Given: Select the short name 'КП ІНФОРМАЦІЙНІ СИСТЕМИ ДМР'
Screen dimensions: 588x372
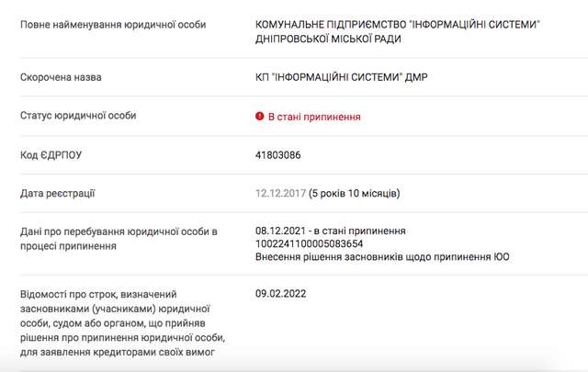Looking at the screenshot, I should [x=342, y=78].
